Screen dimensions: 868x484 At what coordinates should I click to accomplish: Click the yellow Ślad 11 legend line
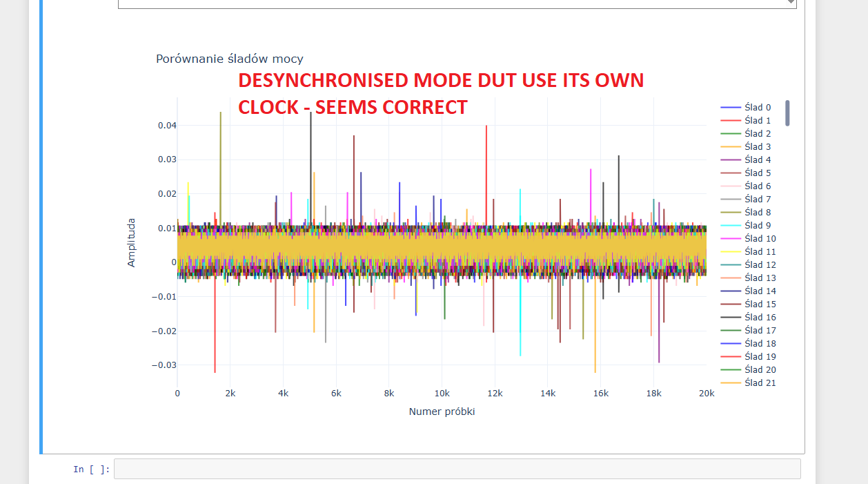click(x=730, y=252)
